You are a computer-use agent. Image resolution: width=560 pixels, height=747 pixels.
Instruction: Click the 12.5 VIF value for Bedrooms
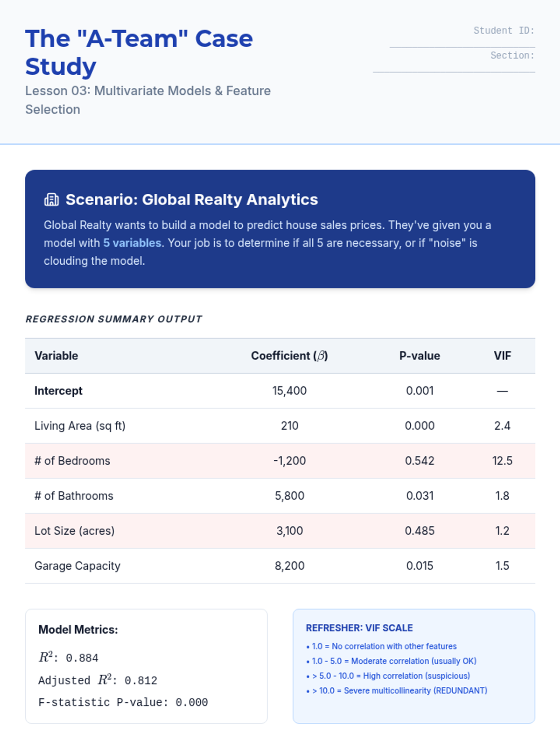[502, 461]
